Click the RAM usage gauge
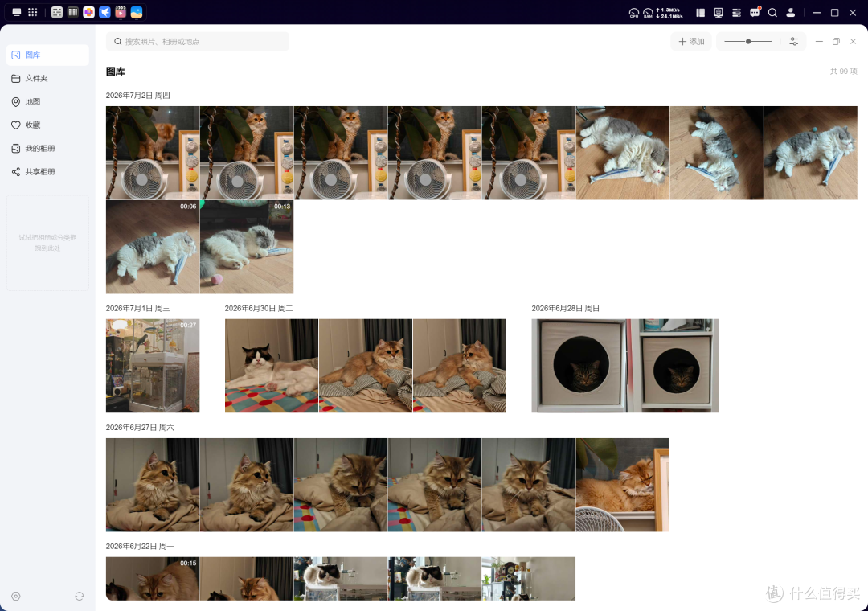The width and height of the screenshot is (868, 611). pyautogui.click(x=648, y=13)
